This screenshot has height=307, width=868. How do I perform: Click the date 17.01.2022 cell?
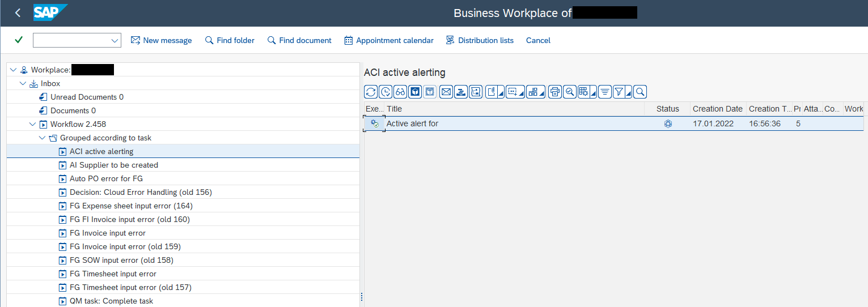point(713,123)
